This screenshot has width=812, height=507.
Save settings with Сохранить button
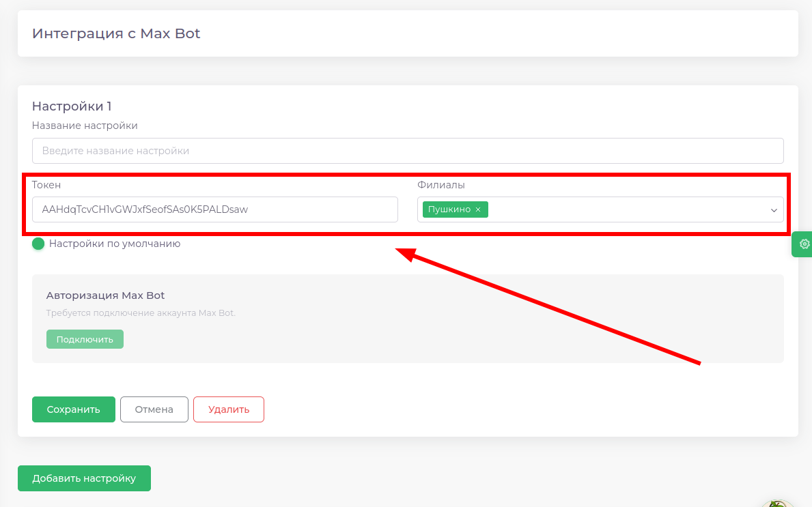73,409
